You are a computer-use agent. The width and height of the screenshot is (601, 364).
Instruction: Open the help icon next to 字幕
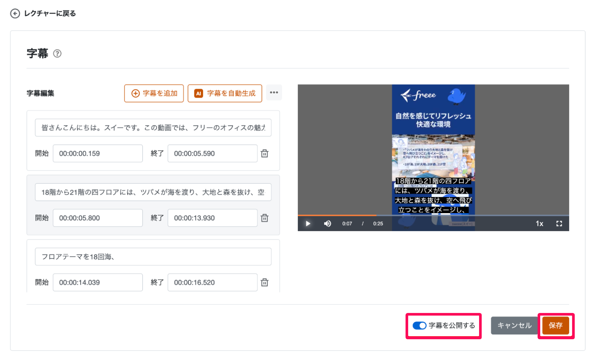point(57,54)
